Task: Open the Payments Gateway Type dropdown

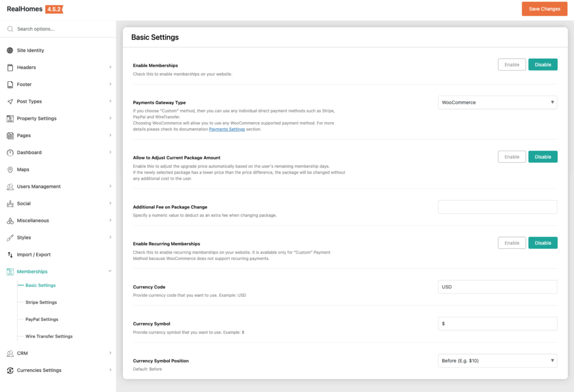Action: 497,102
